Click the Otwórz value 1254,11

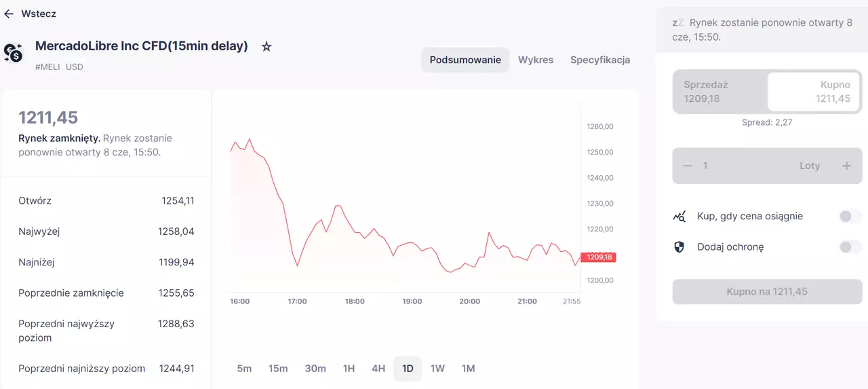[x=178, y=201]
